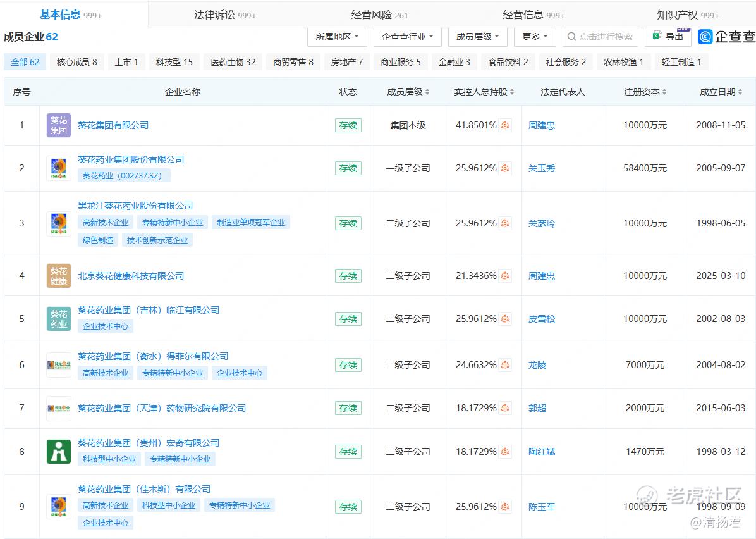Switch to 知识产权 tab
The width and height of the screenshot is (756, 539).
point(688,15)
